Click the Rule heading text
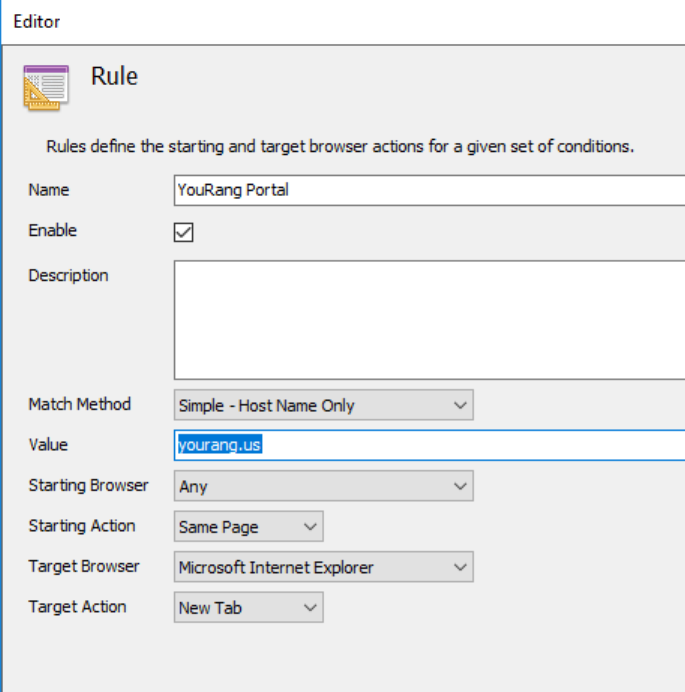 [x=114, y=76]
